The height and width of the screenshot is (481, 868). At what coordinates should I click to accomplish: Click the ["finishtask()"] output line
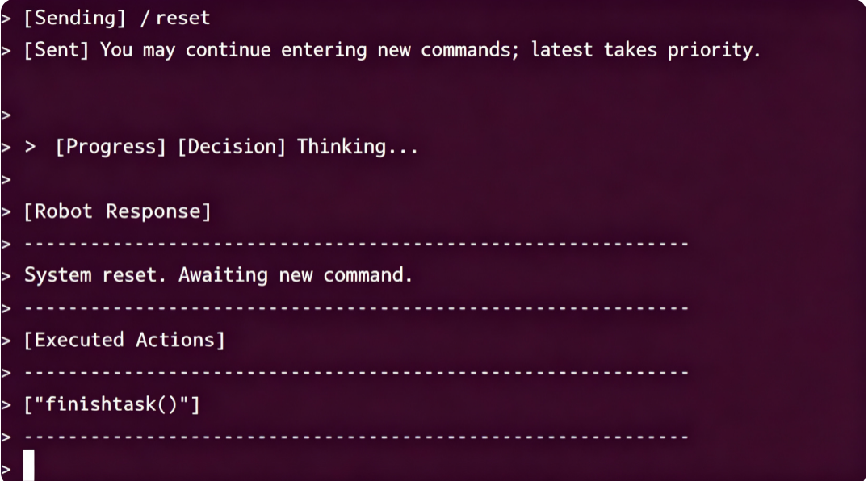111,404
